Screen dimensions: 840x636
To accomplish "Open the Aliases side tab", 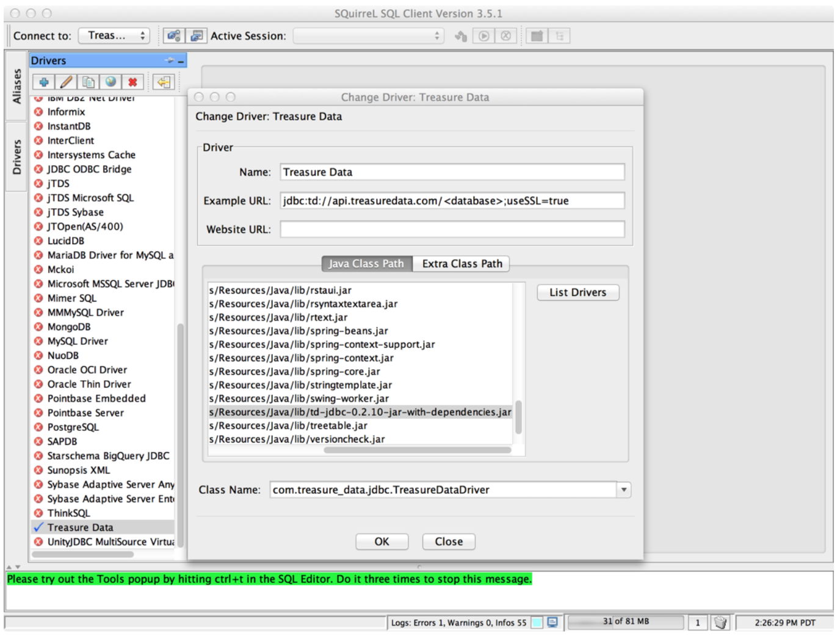I will click(16, 85).
